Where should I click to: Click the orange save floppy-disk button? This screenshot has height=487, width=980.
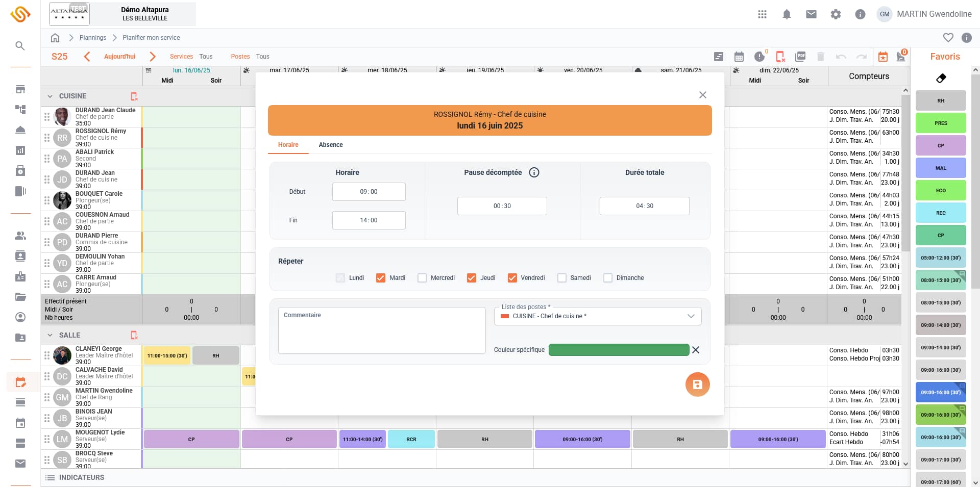coord(697,385)
